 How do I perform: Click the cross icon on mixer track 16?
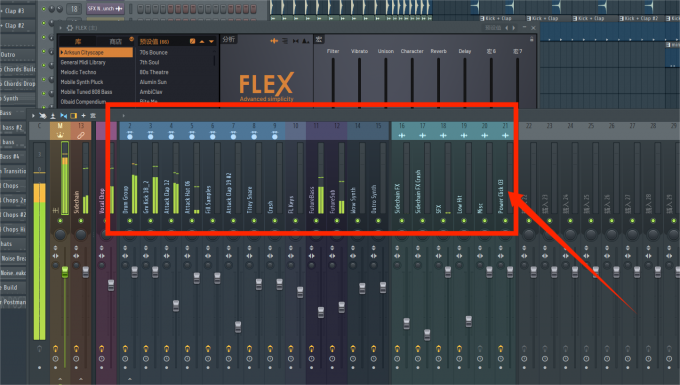(x=402, y=136)
